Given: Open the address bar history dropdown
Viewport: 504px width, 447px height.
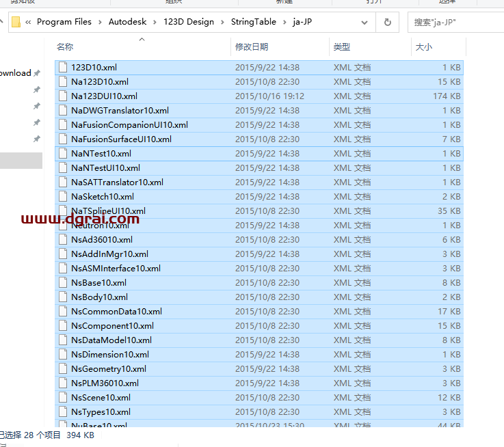Looking at the screenshot, I should tap(364, 22).
